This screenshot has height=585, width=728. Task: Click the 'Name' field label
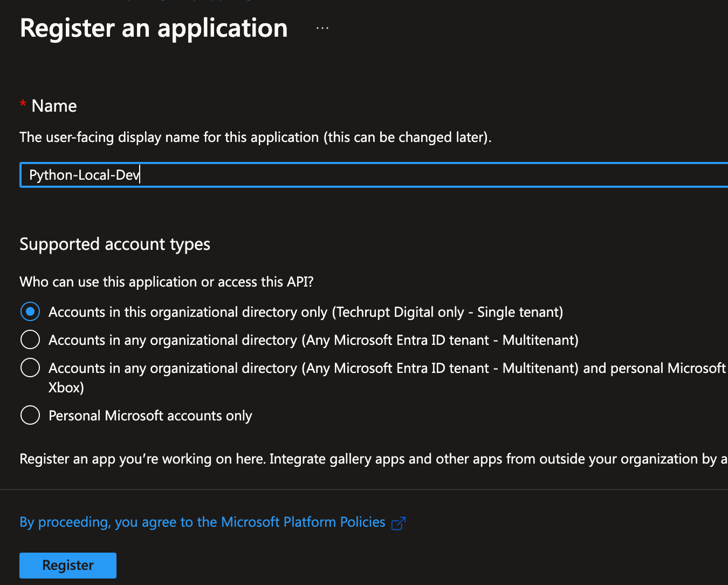pyautogui.click(x=54, y=106)
